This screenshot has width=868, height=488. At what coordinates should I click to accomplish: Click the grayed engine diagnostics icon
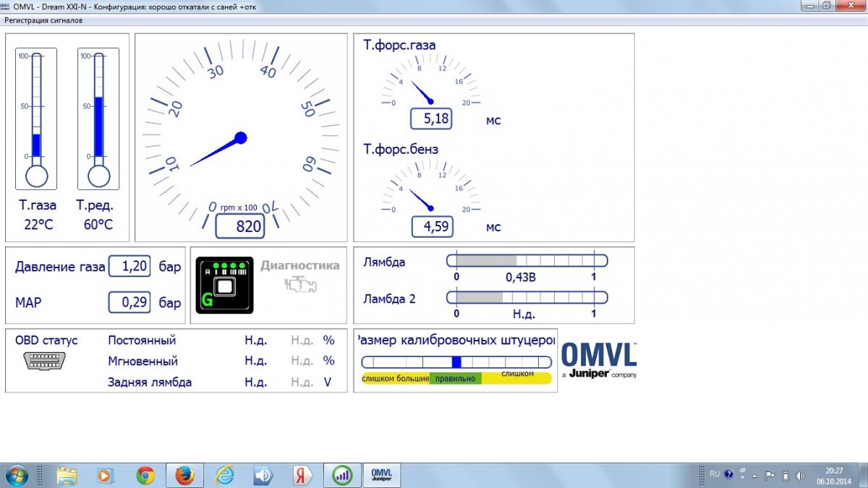tap(299, 286)
